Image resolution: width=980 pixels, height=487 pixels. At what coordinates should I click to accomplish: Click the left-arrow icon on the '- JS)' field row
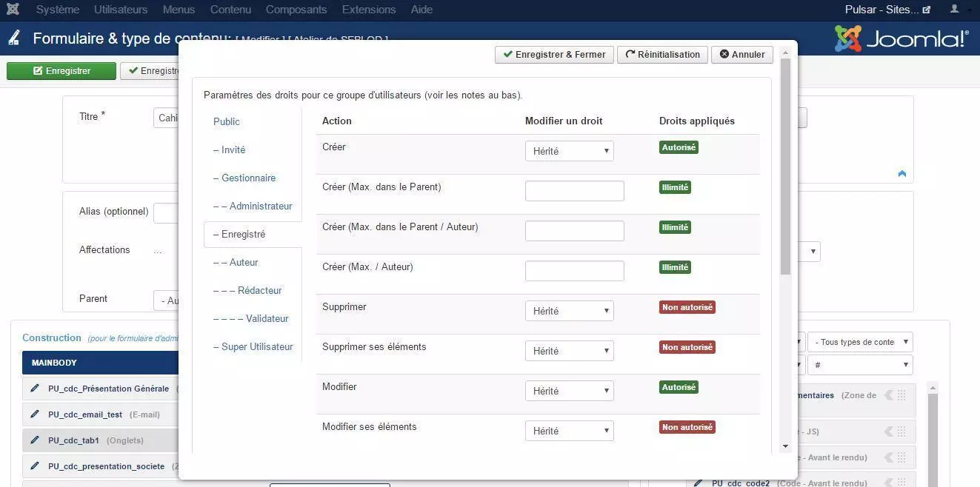(x=889, y=431)
